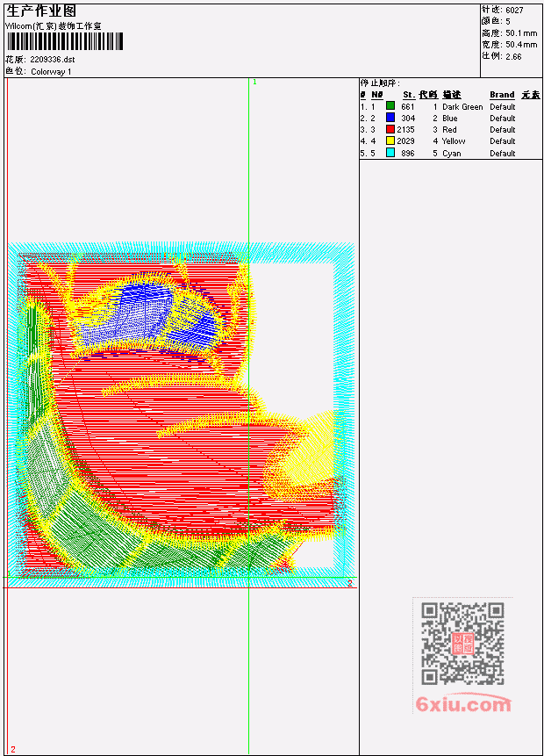Screen dimensions: 544x756
Task: Select the 'Yellow' description in row 4
Action: coord(454,141)
